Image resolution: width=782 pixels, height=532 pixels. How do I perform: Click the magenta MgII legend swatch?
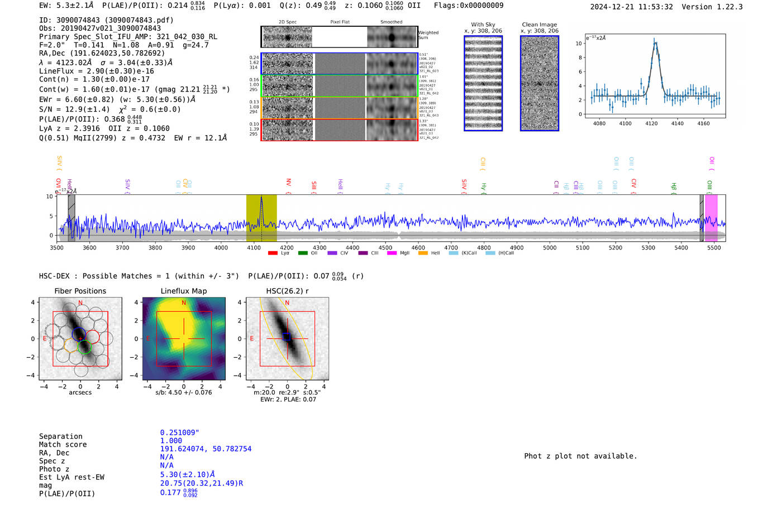[392, 253]
